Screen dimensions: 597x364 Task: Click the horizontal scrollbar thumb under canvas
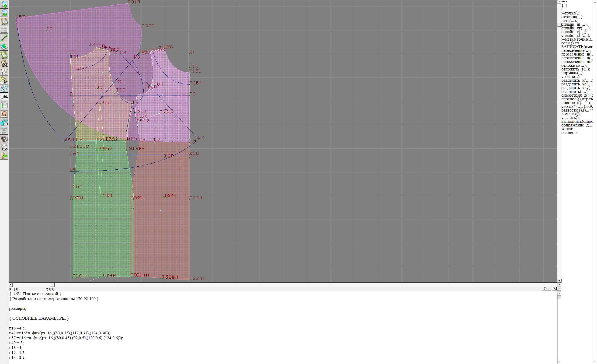click(52, 285)
